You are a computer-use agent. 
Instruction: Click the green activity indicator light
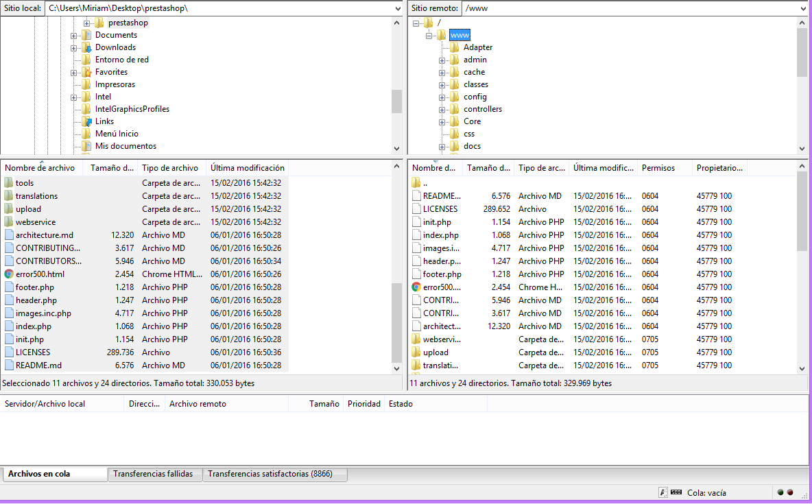[780, 492]
